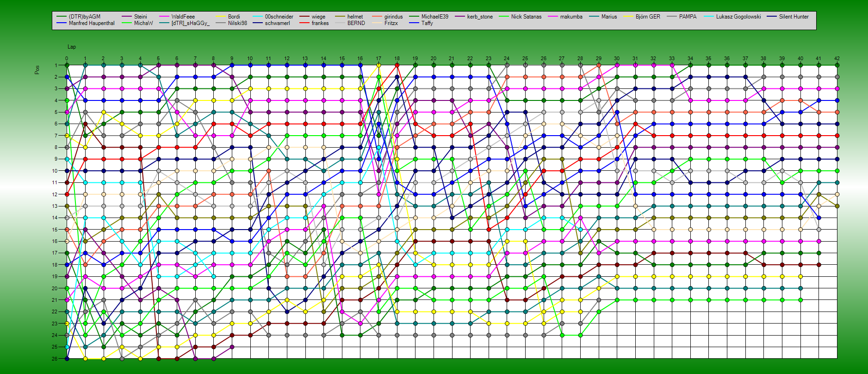868x374 pixels.
Task: Select 00schneider in the legend
Action: (279, 17)
